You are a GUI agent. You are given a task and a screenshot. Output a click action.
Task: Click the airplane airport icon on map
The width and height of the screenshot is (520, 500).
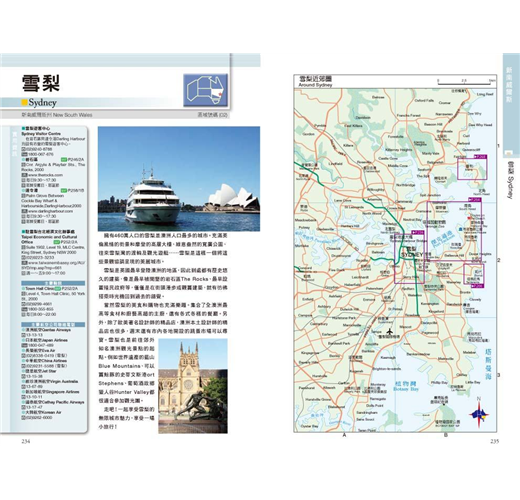tap(389, 332)
